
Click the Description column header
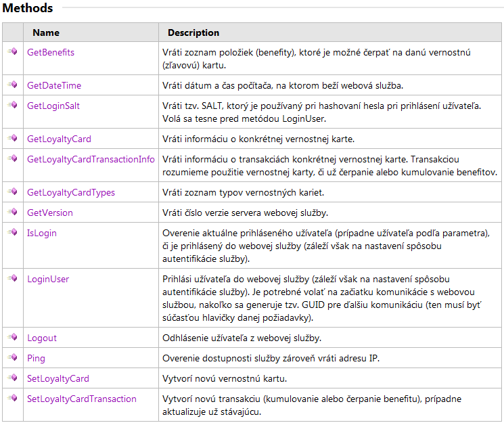click(x=193, y=32)
